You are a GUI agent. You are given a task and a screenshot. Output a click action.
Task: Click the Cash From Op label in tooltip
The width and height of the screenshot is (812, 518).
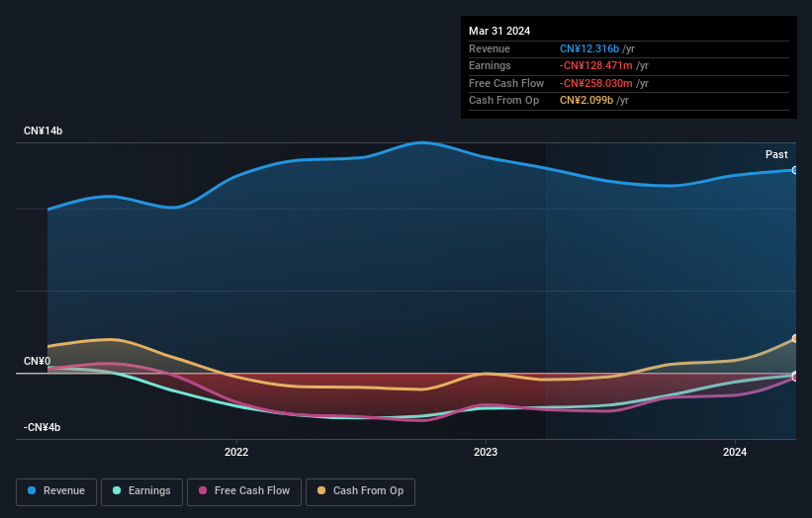[503, 101]
